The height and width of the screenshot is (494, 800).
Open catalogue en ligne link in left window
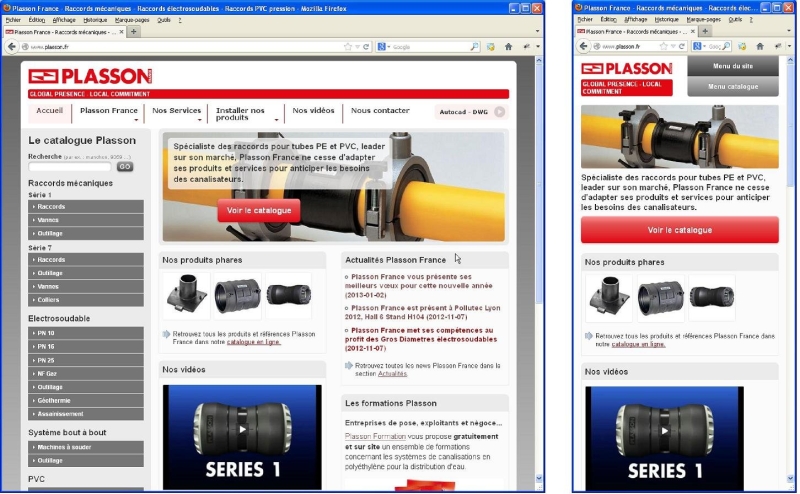click(x=254, y=342)
